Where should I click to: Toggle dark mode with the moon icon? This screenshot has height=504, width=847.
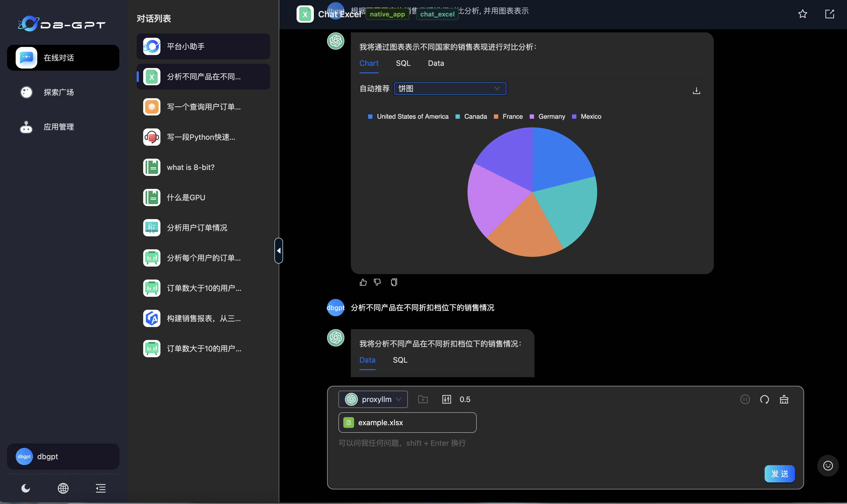(x=25, y=488)
